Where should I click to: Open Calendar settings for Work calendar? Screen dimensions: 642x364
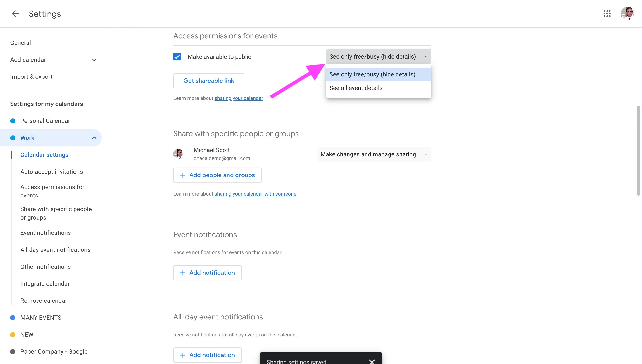point(44,154)
